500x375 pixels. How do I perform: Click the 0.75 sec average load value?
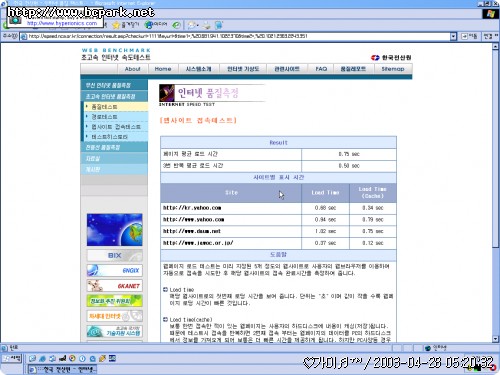click(349, 154)
